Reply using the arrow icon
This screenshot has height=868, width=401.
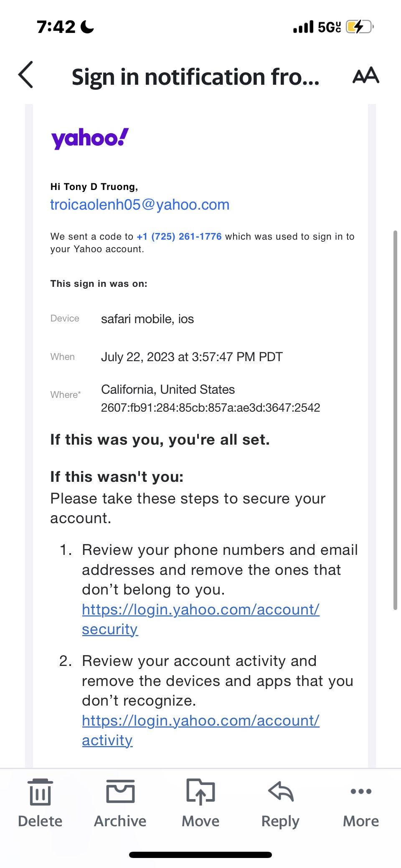click(x=281, y=792)
